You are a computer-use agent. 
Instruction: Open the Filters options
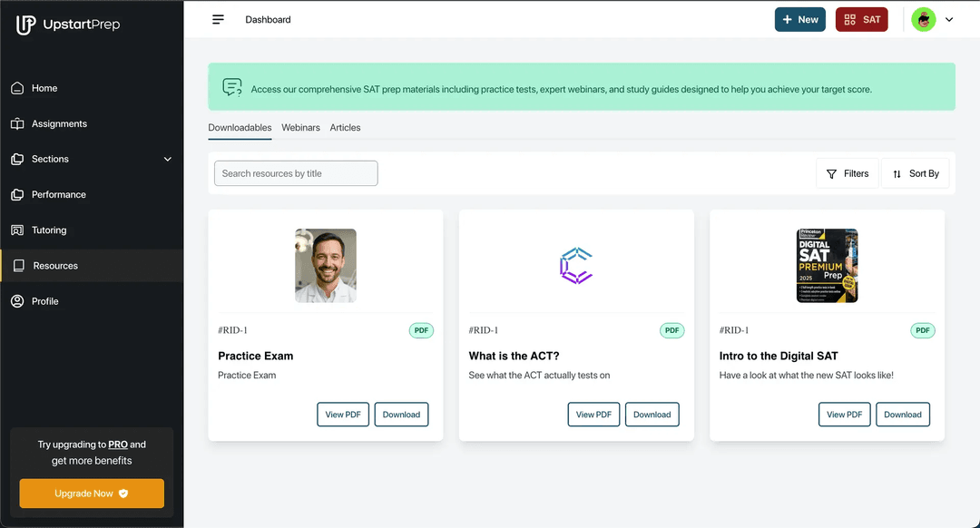coord(848,173)
